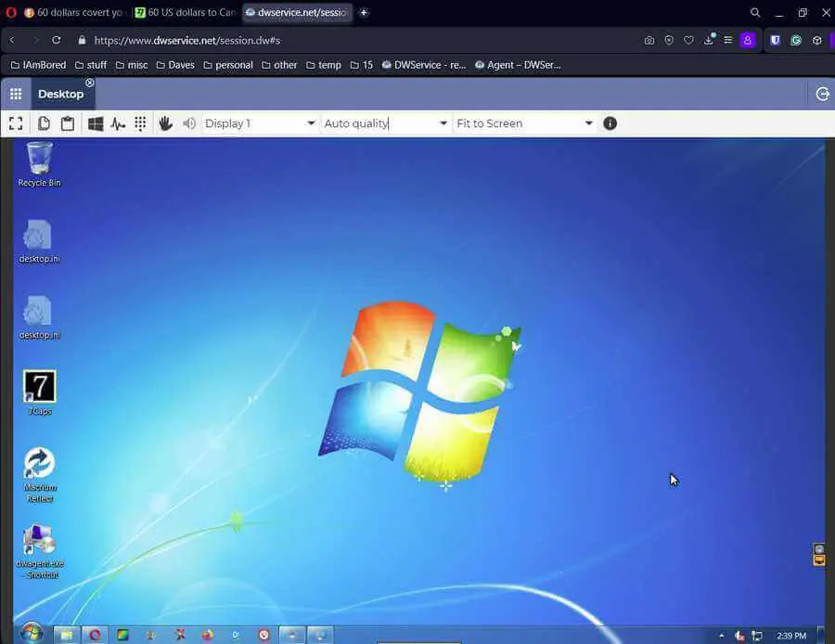
Task: Launch Firefox from the remote taskbar
Action: pos(207,635)
